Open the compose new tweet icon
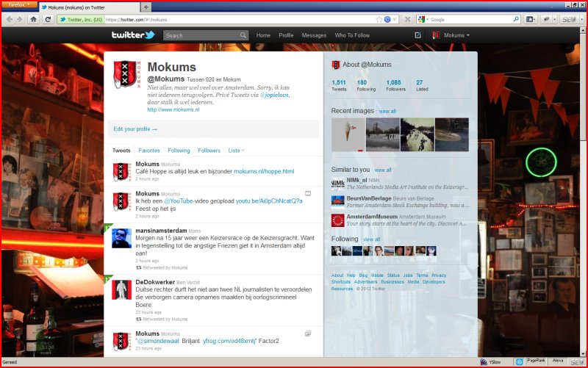588x368 pixels. (417, 35)
